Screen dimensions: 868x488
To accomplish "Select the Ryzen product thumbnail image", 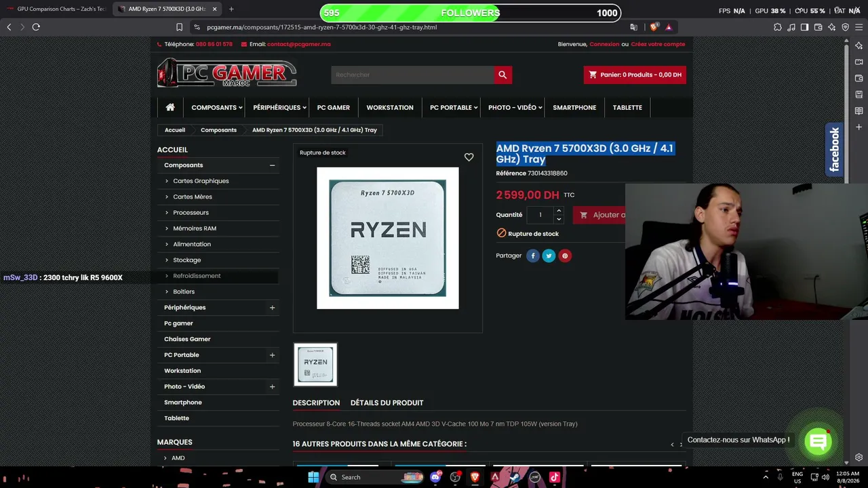I will (x=315, y=365).
